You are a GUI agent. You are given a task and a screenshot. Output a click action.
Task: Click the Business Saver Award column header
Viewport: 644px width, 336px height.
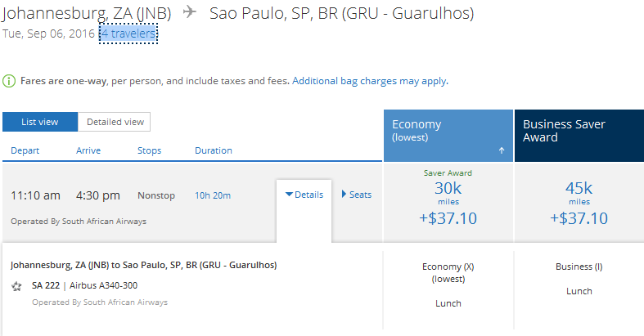[x=579, y=131]
